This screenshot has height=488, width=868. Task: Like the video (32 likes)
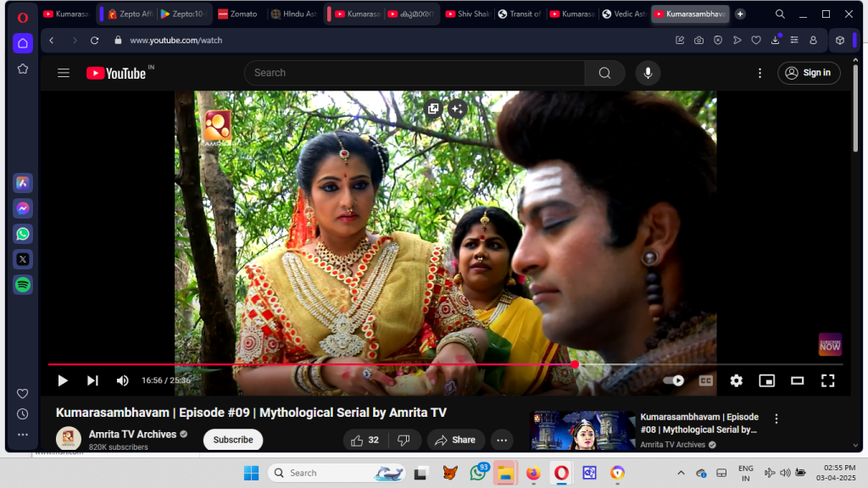pyautogui.click(x=365, y=441)
